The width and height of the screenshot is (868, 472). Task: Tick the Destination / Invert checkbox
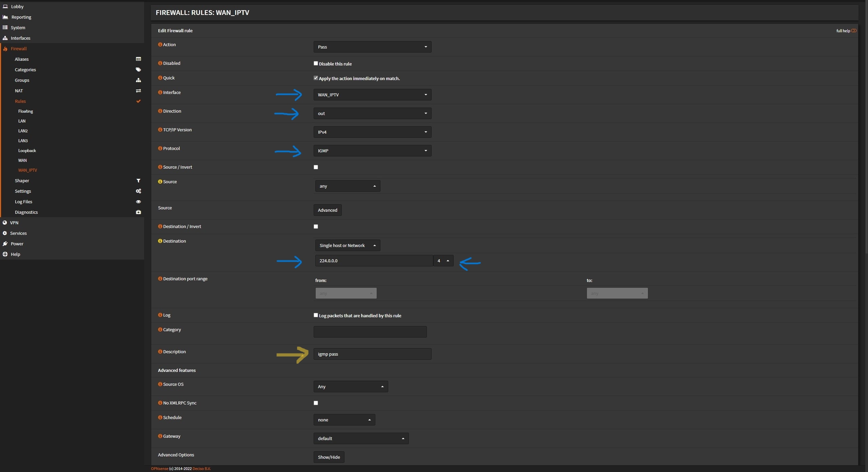coord(316,226)
